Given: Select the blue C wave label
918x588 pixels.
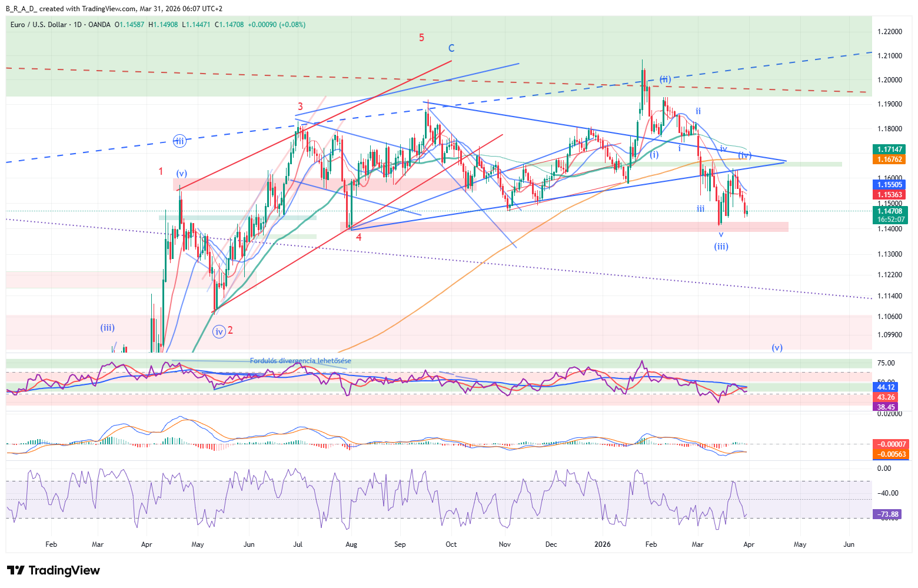Looking at the screenshot, I should point(451,48).
